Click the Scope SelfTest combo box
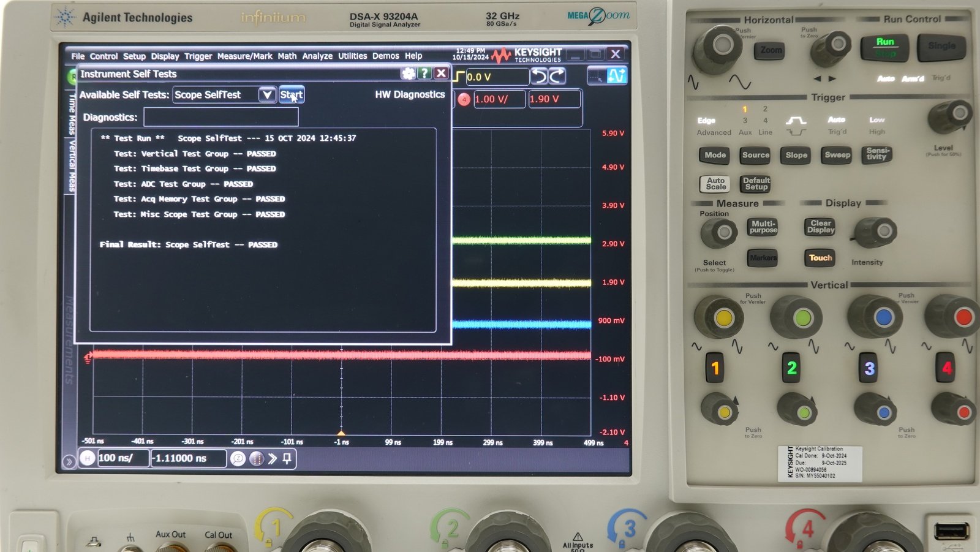This screenshot has width=980, height=552. point(224,94)
